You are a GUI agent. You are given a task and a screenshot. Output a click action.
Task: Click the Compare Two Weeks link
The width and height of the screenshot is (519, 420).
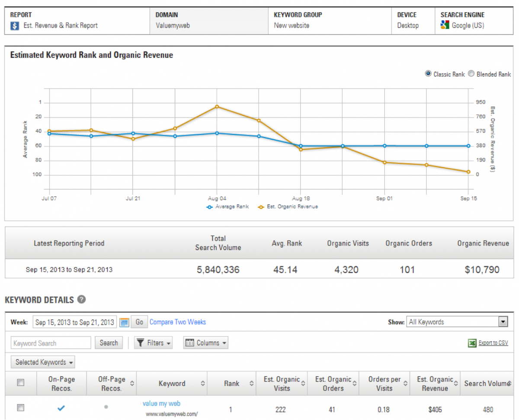(x=177, y=322)
